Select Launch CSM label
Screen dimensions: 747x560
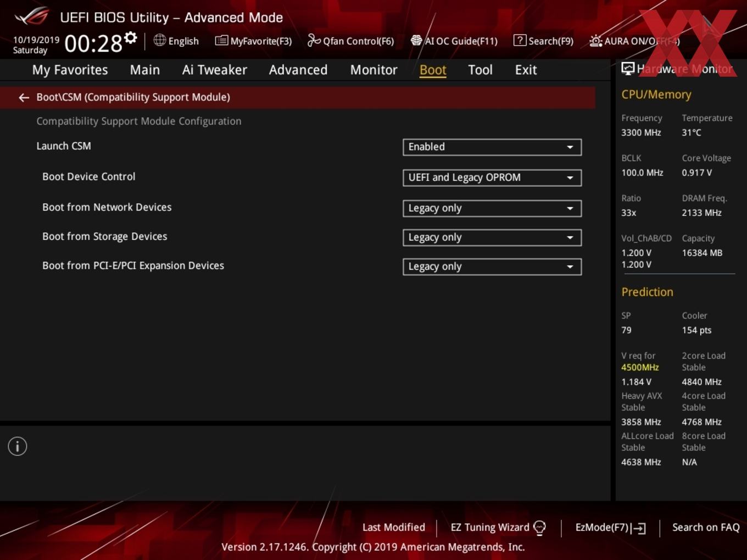(64, 146)
